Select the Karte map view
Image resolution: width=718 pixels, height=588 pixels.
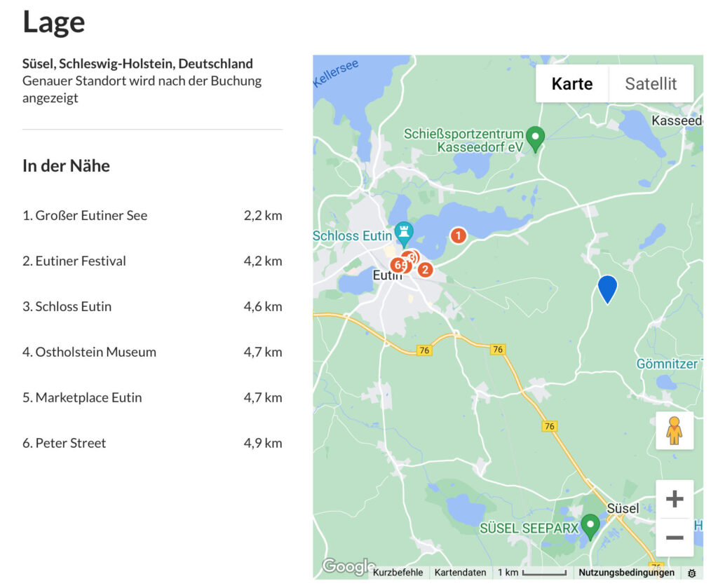571,84
